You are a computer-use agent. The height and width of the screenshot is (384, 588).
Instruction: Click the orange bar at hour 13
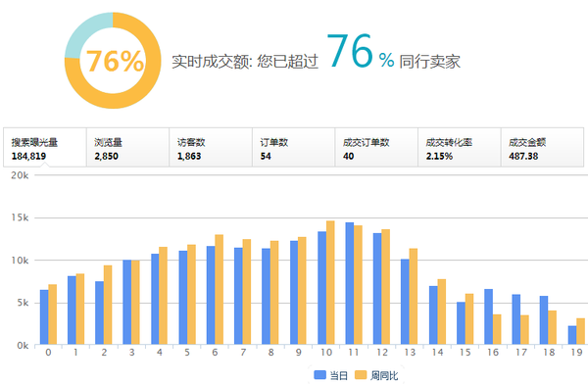[x=414, y=297]
